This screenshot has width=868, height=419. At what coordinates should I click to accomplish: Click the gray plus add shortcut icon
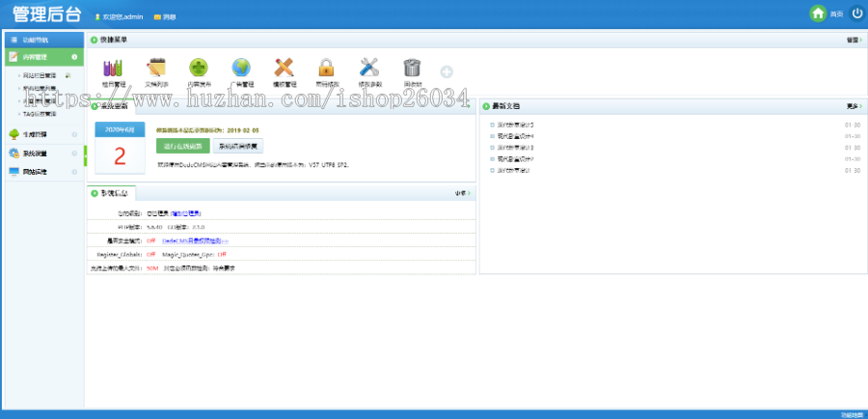(447, 71)
